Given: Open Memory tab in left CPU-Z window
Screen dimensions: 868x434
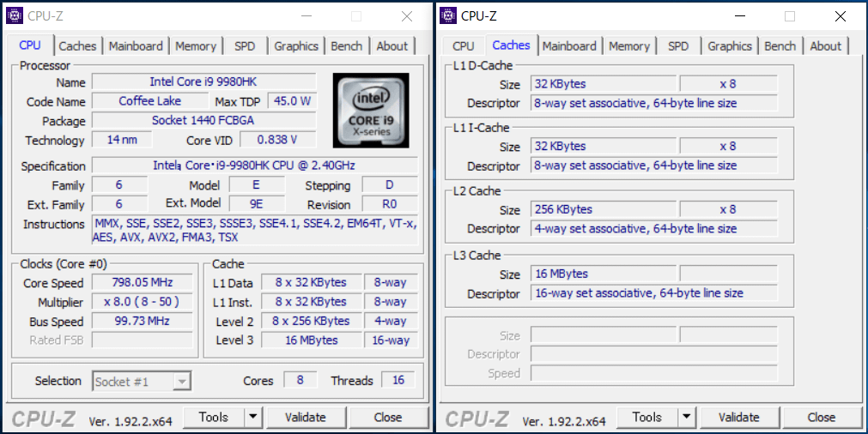Looking at the screenshot, I should (x=196, y=46).
